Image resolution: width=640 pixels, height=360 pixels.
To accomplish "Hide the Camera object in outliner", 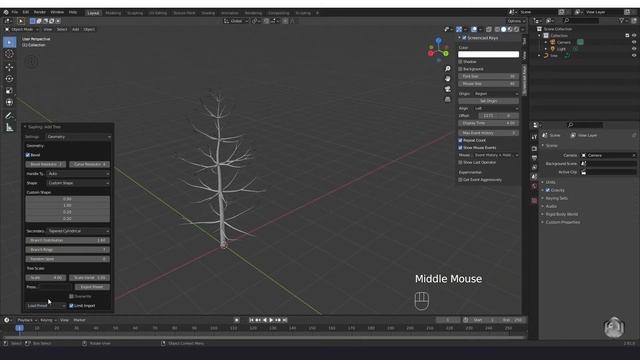I will pyautogui.click(x=634, y=42).
